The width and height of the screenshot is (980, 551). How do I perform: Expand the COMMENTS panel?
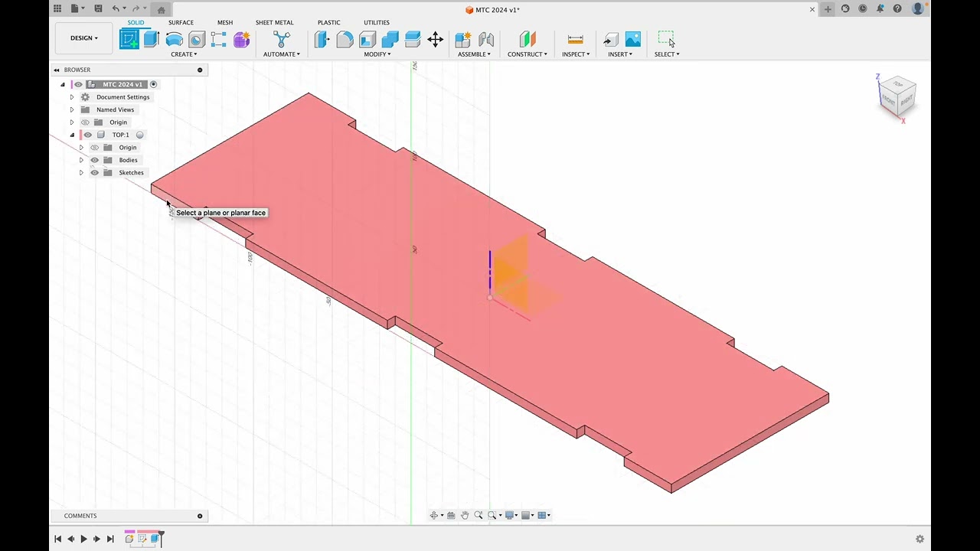coord(200,516)
